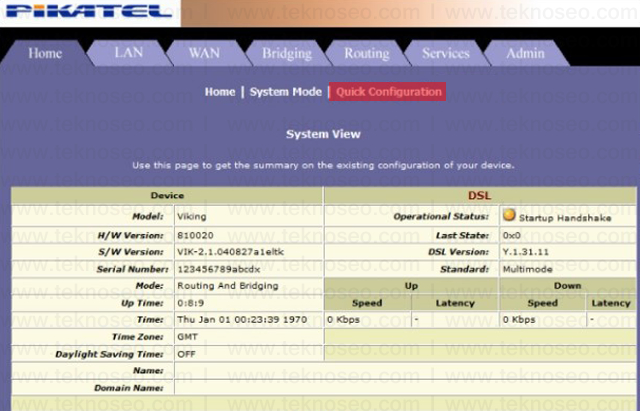Select the Routing tab

[367, 53]
